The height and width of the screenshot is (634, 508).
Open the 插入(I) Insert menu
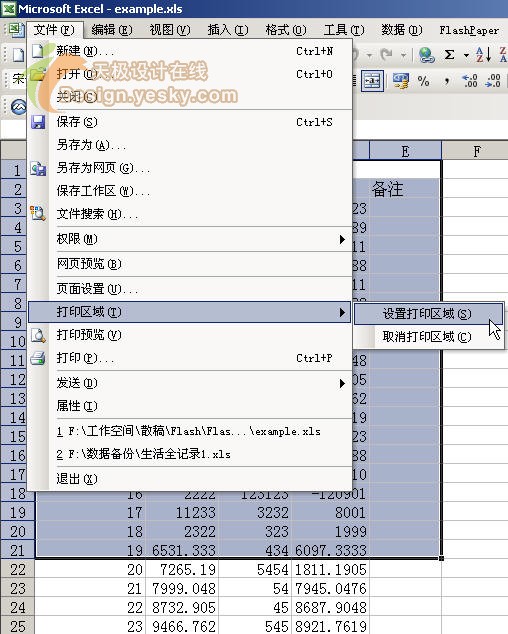(228, 30)
